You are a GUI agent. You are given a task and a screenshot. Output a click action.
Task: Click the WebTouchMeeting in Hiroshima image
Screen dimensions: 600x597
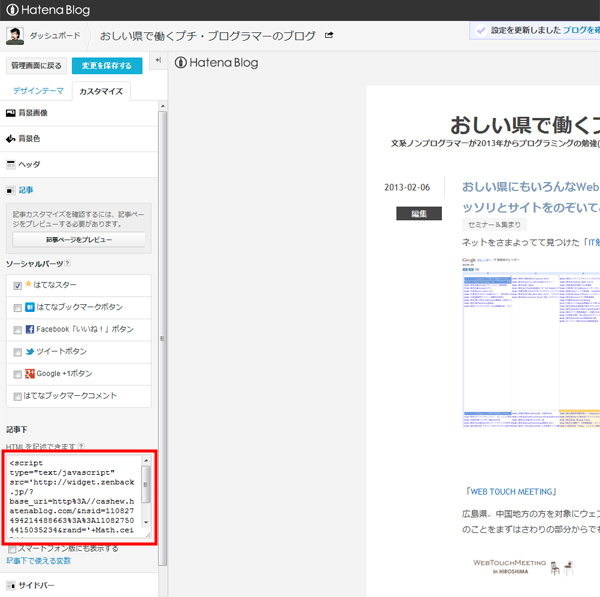523,567
